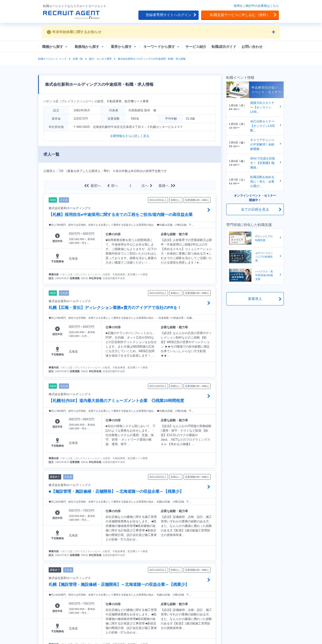Screen dimensions: 322x644
Task: Go to サービス紹介 in the navigation bar
Action: [196, 47]
